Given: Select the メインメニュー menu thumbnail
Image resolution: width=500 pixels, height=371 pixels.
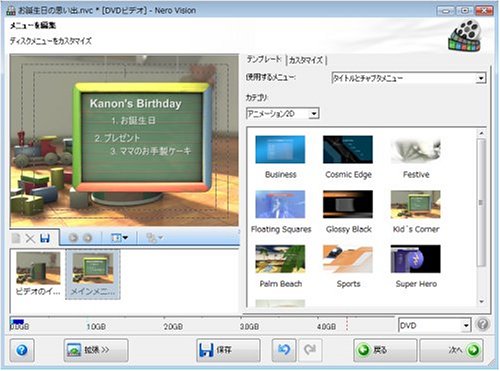Looking at the screenshot, I should click(93, 274).
